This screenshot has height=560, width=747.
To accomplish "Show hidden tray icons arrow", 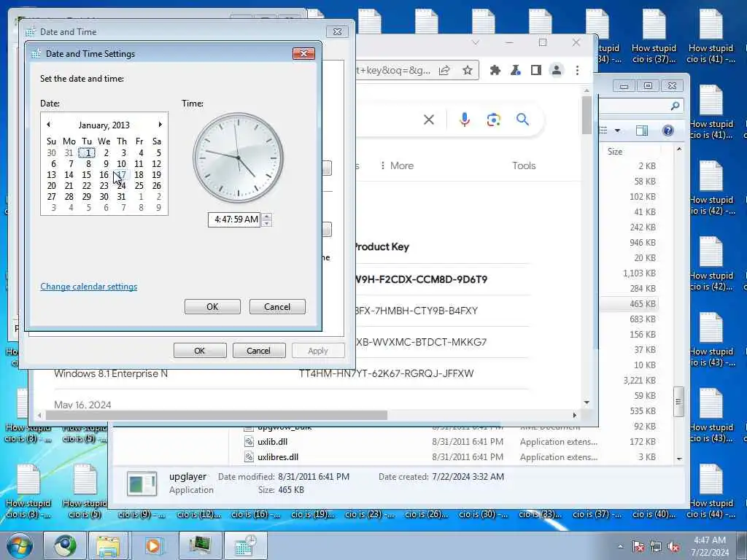I will (620, 547).
